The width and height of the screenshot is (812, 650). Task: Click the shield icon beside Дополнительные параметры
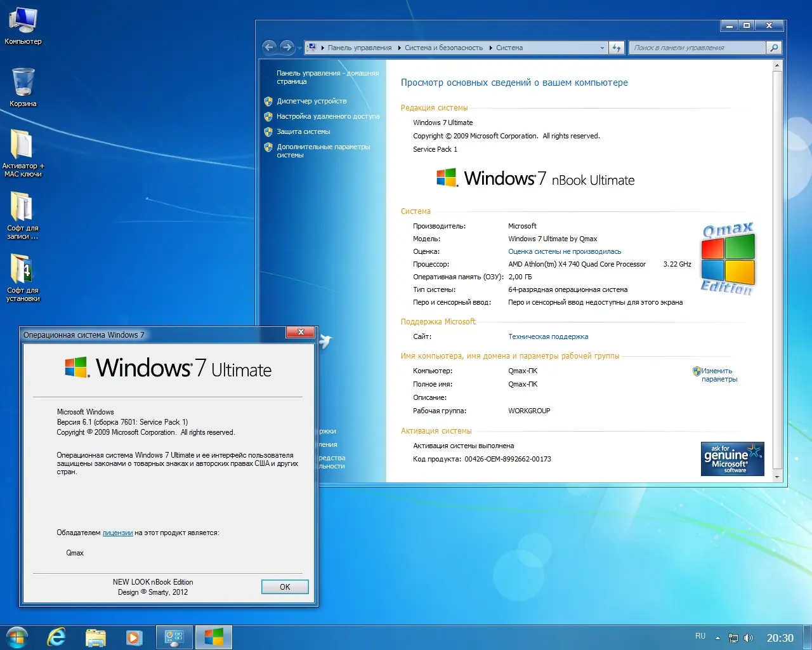[x=268, y=147]
